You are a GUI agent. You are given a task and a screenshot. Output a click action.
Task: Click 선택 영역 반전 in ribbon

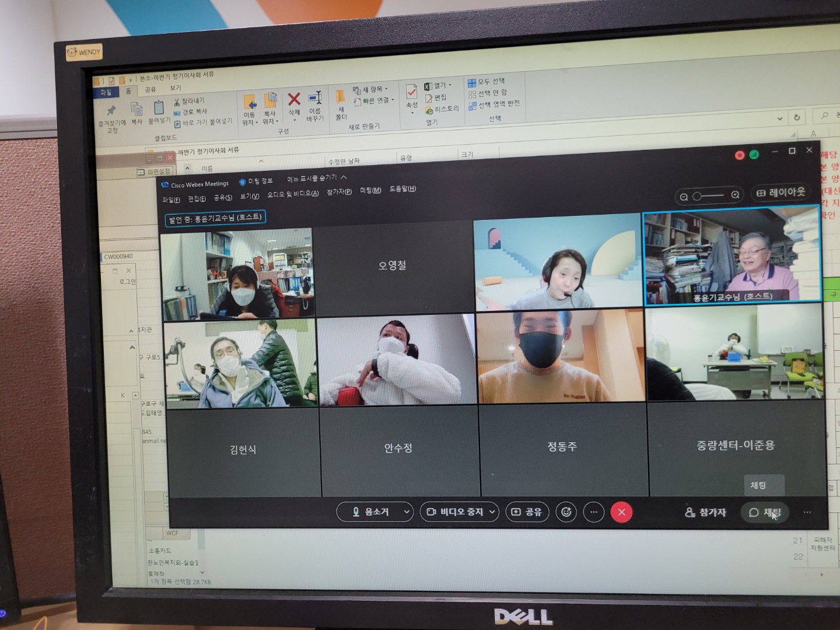pos(494,104)
